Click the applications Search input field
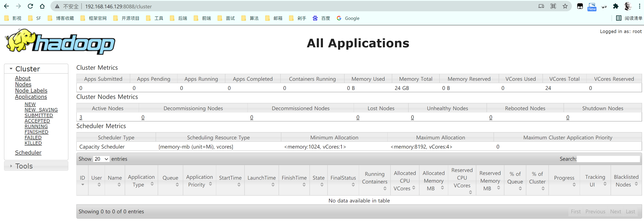Image resolution: width=644 pixels, height=221 pixels. pos(608,159)
